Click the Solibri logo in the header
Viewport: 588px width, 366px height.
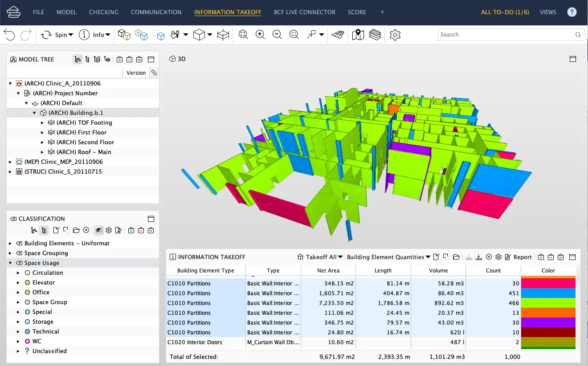(13, 12)
